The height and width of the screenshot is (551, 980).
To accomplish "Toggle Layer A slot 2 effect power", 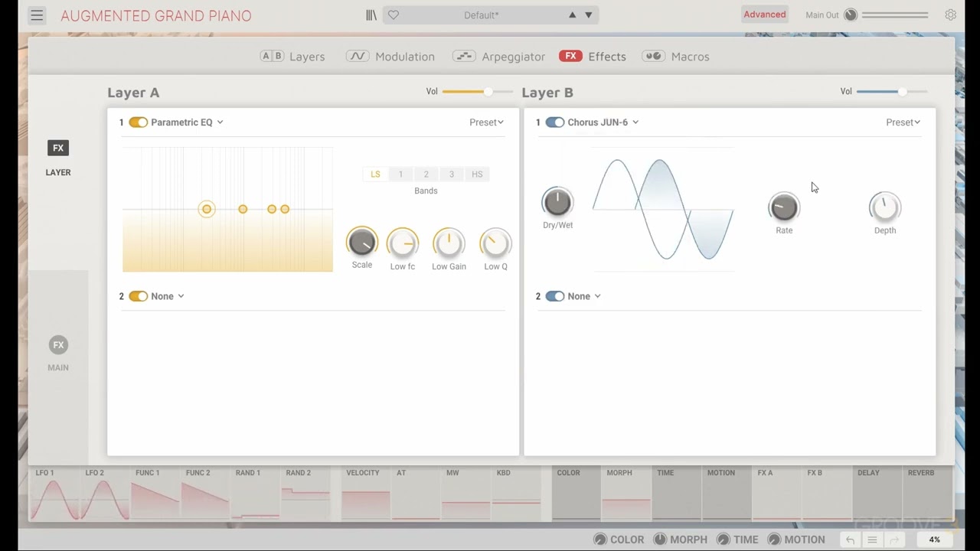I will 138,296.
